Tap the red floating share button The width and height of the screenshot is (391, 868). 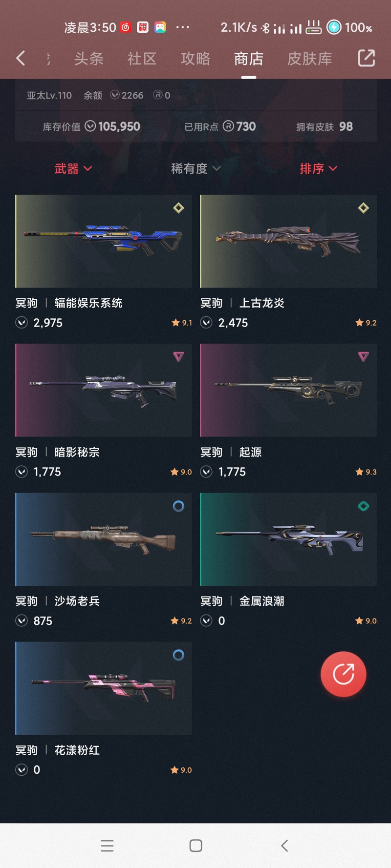[x=343, y=674]
